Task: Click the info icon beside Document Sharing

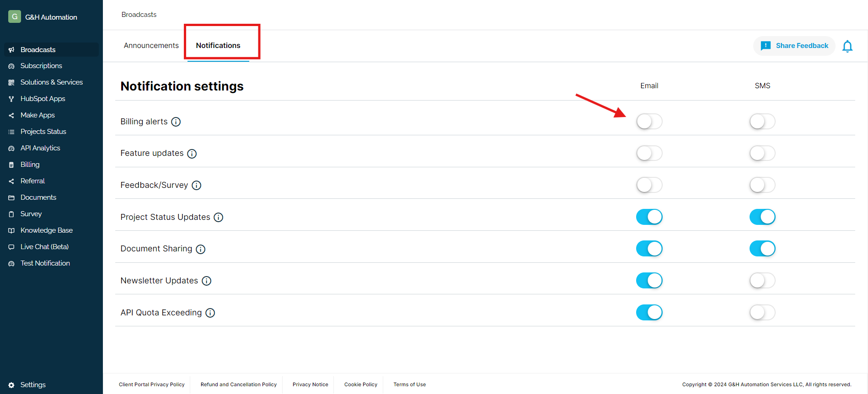Action: 200,249
